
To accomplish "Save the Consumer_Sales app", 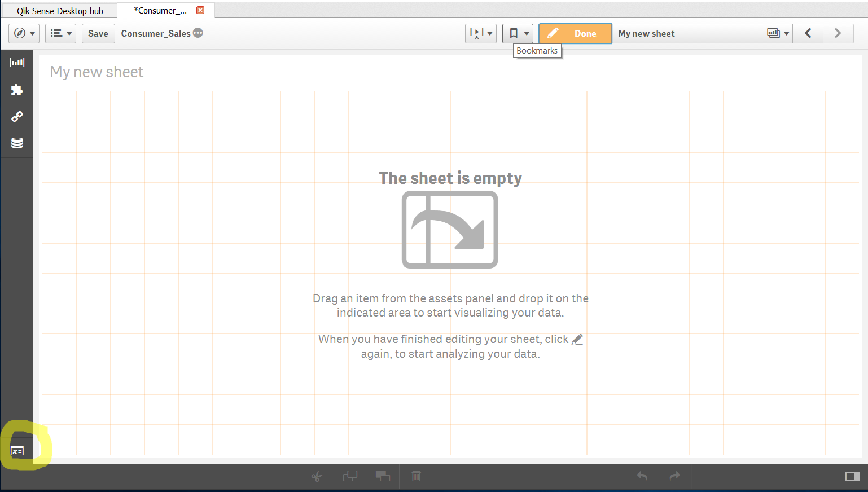I will (98, 33).
